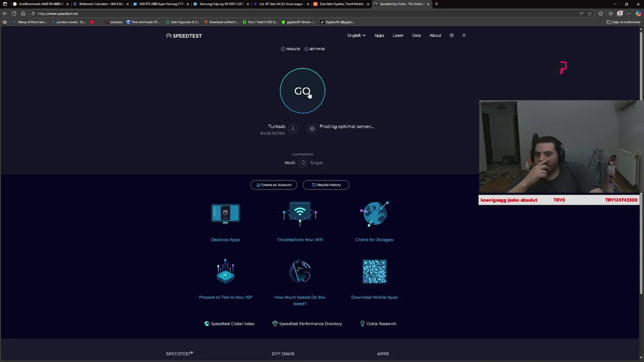Open the Apps menu item
The width and height of the screenshot is (644, 362).
pyautogui.click(x=379, y=36)
